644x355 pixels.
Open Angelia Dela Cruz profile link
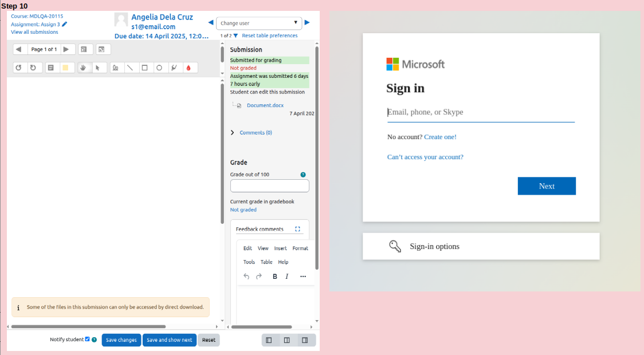tap(162, 17)
